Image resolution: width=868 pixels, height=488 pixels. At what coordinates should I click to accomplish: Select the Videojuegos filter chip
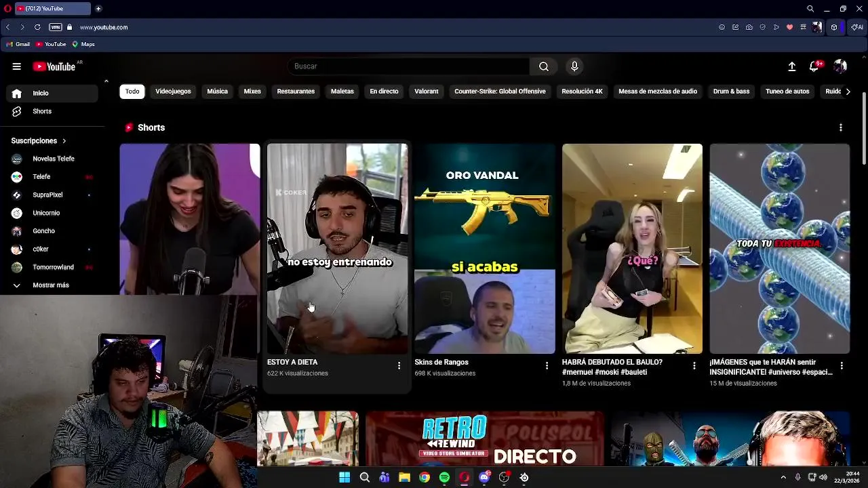coord(173,91)
